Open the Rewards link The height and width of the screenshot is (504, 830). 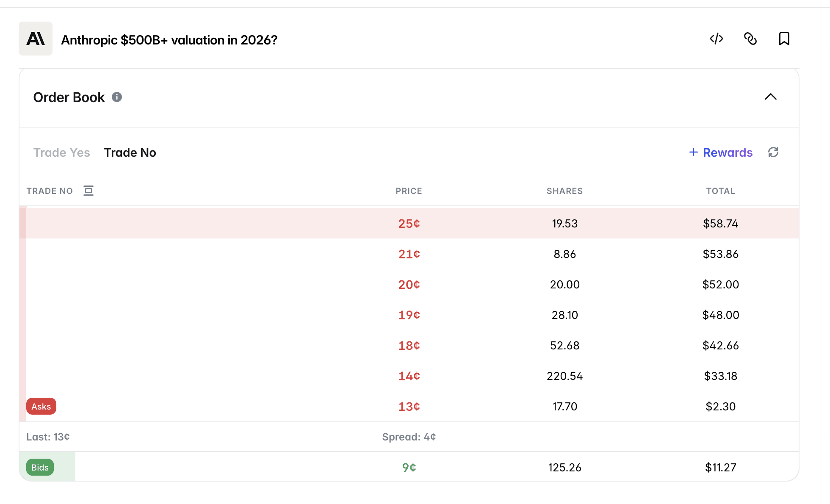tap(721, 152)
